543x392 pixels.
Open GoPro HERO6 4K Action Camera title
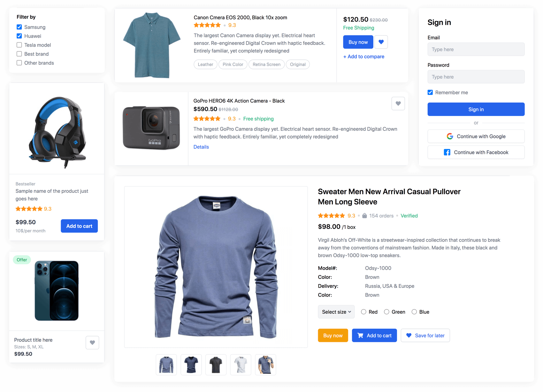point(239,101)
